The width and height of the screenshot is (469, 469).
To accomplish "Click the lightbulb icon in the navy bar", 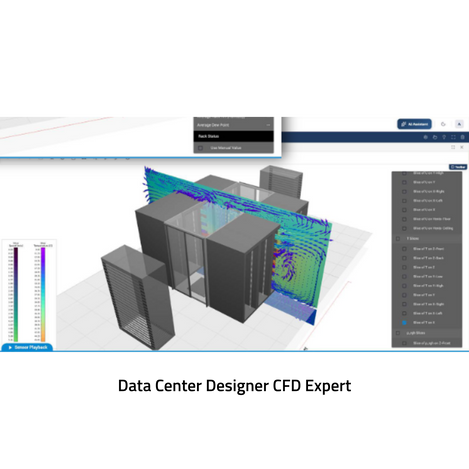I will [x=444, y=137].
